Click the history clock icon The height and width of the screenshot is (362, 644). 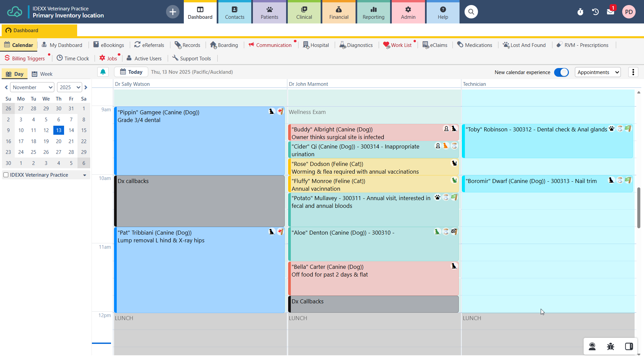click(x=595, y=12)
